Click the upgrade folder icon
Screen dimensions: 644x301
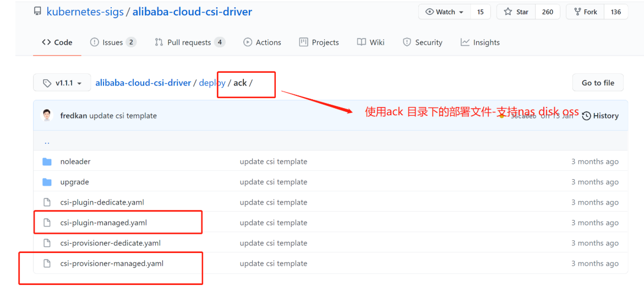tap(47, 182)
